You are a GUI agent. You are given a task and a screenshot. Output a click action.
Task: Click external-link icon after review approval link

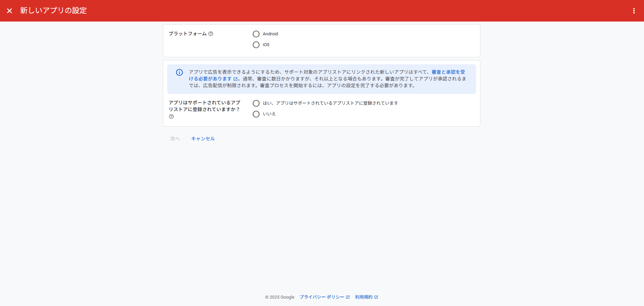pos(236,79)
